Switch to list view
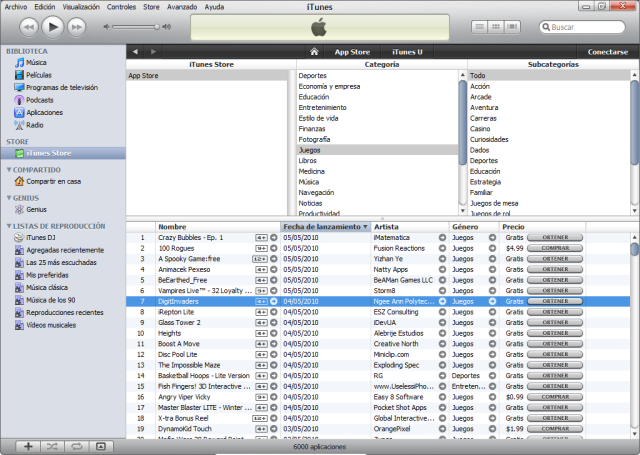The width and height of the screenshot is (640, 455). pyautogui.click(x=480, y=27)
